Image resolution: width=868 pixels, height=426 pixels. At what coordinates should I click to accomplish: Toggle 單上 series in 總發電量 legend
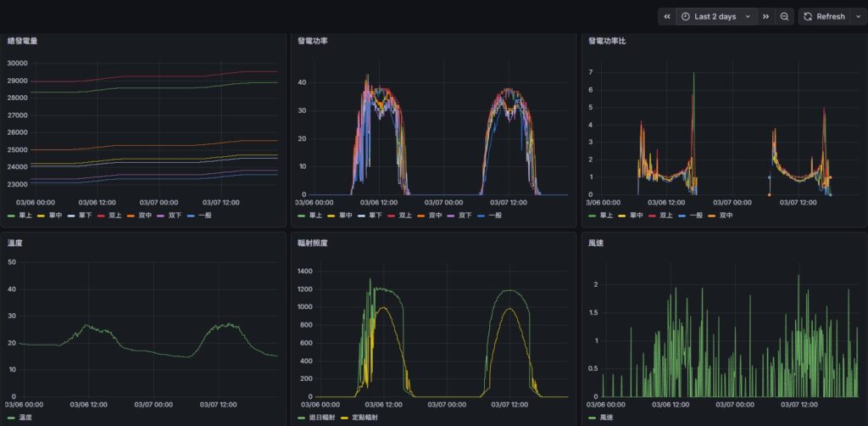[x=24, y=216]
